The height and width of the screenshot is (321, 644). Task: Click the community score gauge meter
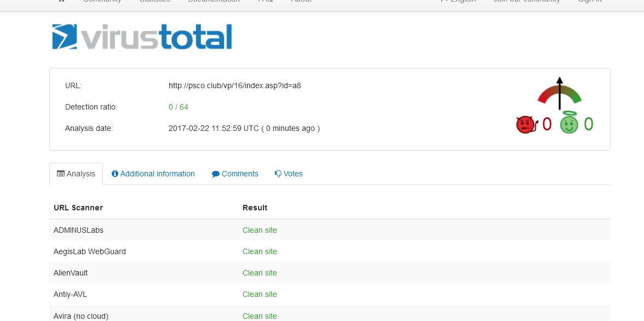(x=559, y=94)
